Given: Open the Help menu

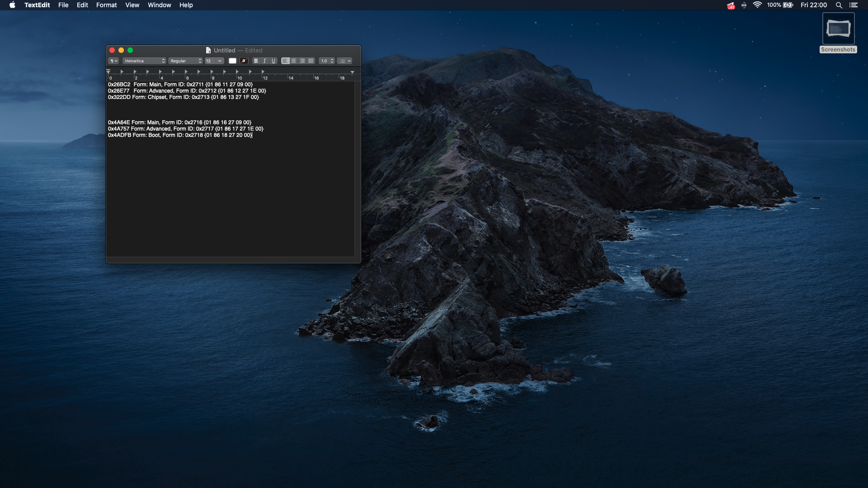Looking at the screenshot, I should click(186, 5).
